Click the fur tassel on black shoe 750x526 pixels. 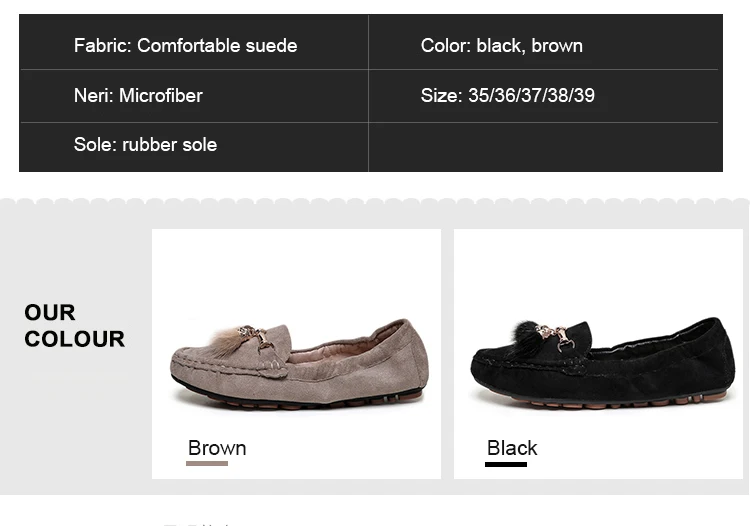point(522,340)
